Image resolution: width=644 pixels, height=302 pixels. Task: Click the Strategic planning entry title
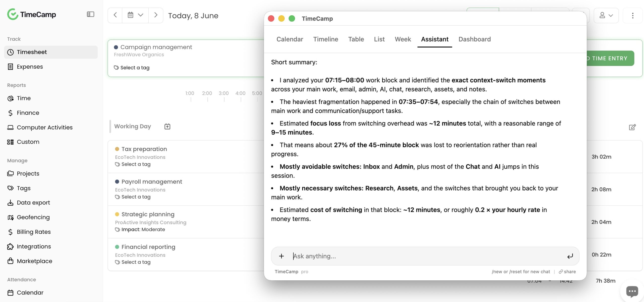click(x=148, y=214)
